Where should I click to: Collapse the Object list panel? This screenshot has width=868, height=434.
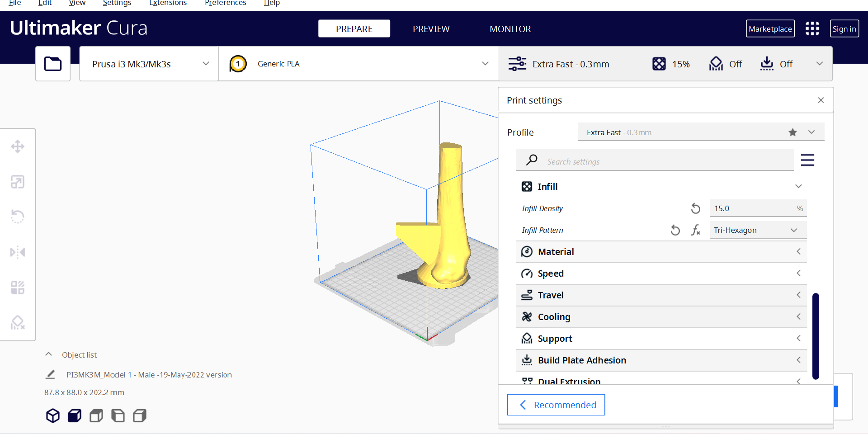tap(49, 354)
